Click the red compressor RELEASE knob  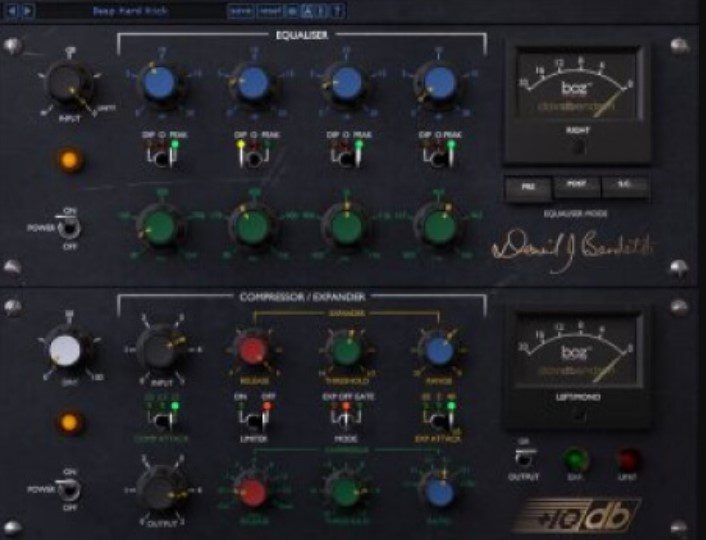[x=253, y=491]
